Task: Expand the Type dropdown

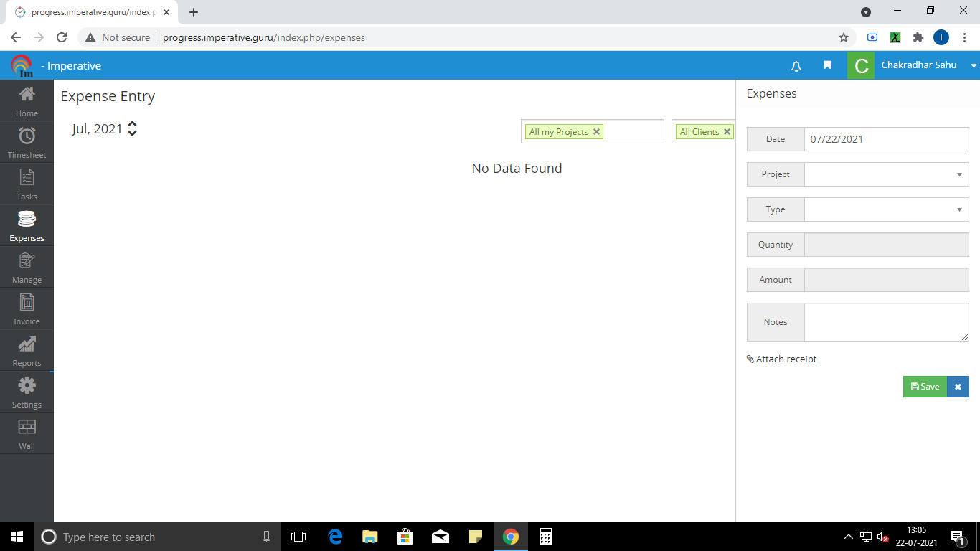Action: coord(886,209)
